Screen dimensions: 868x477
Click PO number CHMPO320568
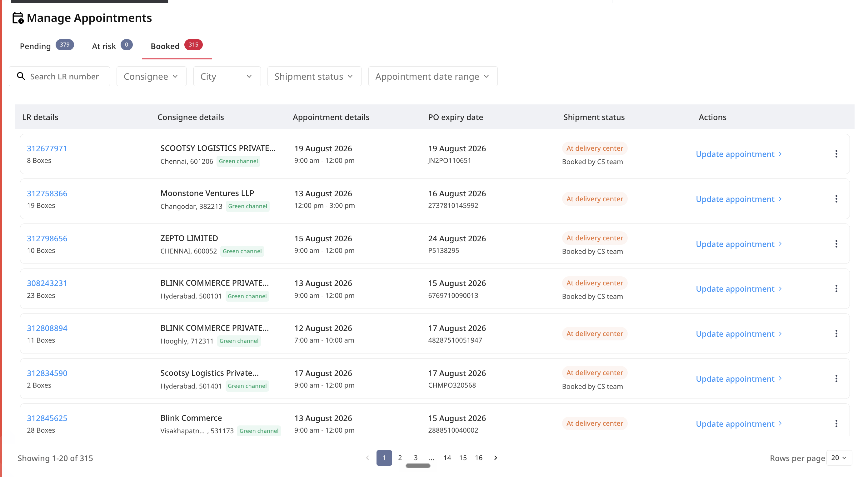point(452,385)
